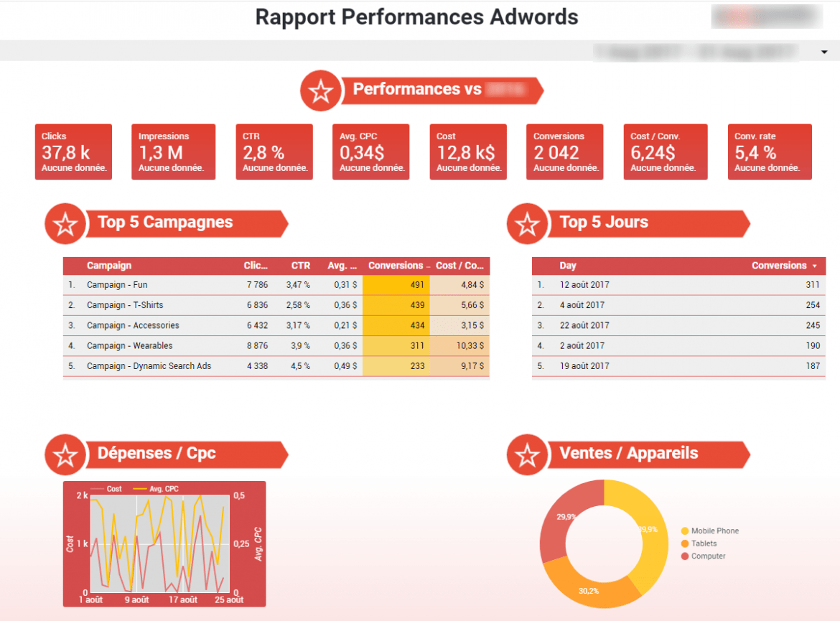Viewport: 840px width, 621px height.
Task: Select the Campaign - Accessories row
Action: (x=276, y=326)
